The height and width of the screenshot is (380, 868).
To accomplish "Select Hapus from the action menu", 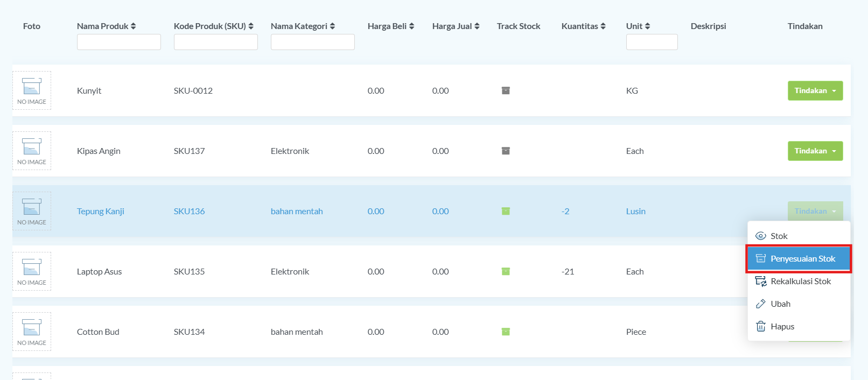I will pos(799,326).
